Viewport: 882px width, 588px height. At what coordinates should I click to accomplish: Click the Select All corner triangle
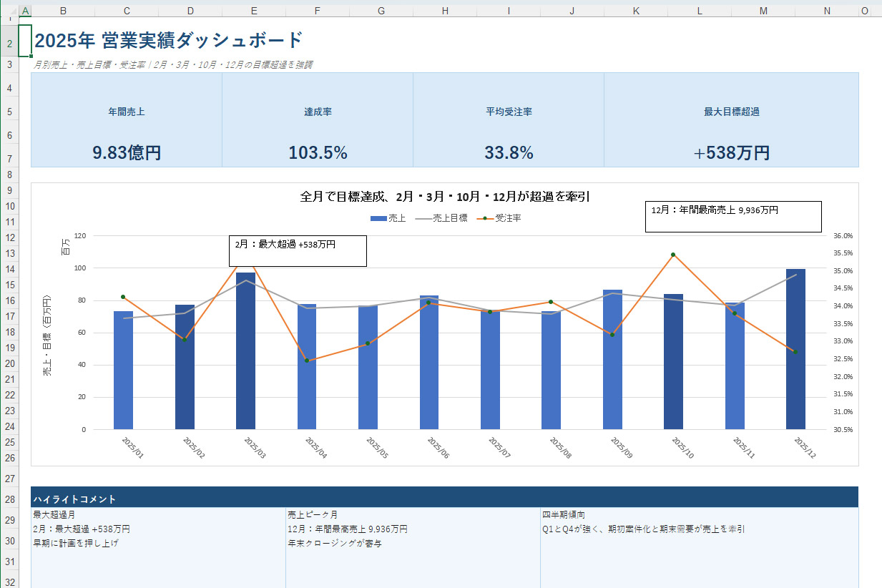9,11
